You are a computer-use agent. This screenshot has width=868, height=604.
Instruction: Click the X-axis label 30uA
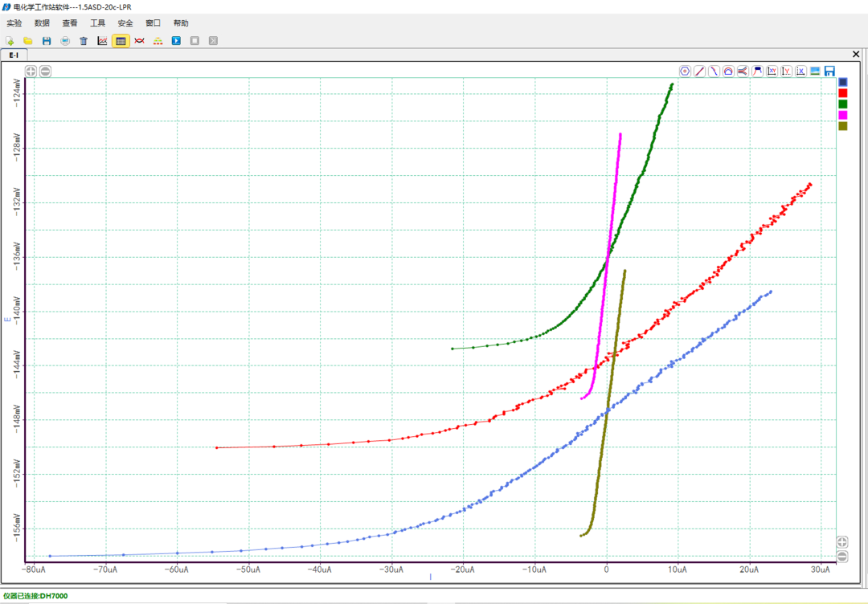pos(821,569)
